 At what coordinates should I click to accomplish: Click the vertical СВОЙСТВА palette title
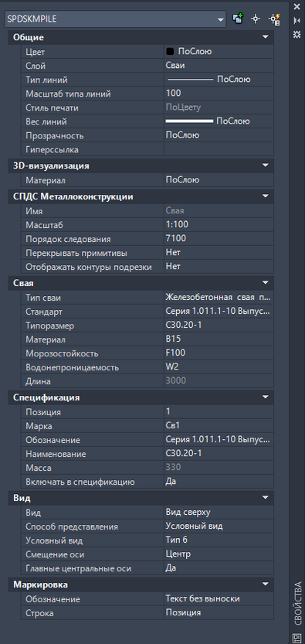(x=297, y=603)
